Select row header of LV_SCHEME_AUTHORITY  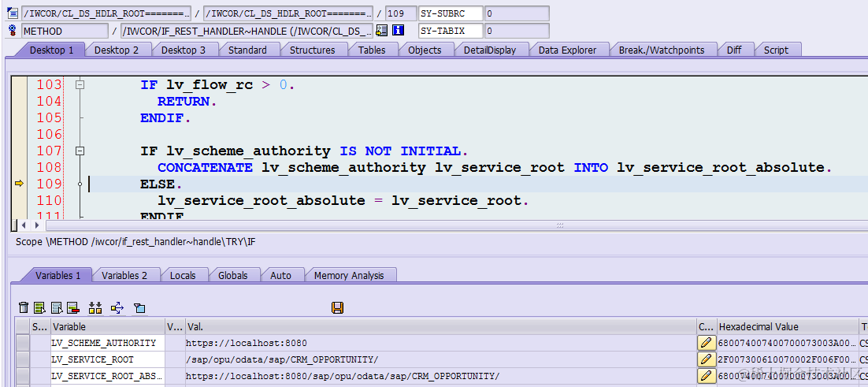[x=23, y=343]
